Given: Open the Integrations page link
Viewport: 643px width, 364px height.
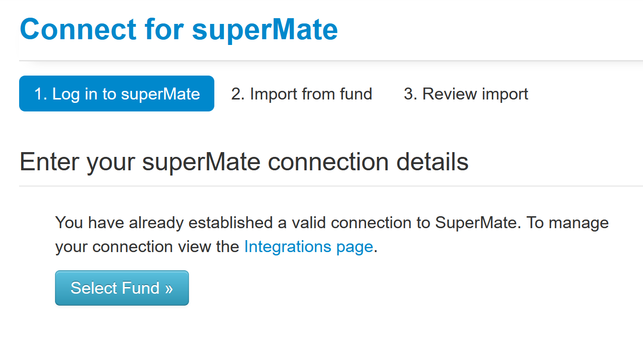Looking at the screenshot, I should pyautogui.click(x=309, y=247).
